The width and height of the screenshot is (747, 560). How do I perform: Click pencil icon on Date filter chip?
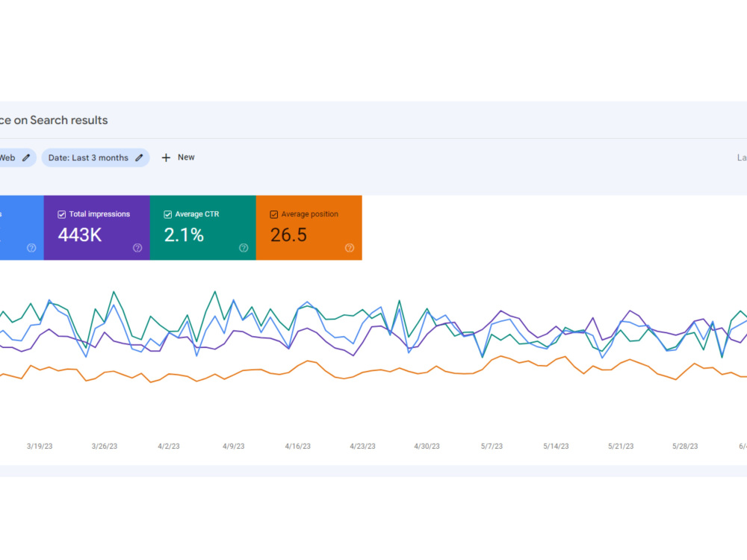(139, 158)
